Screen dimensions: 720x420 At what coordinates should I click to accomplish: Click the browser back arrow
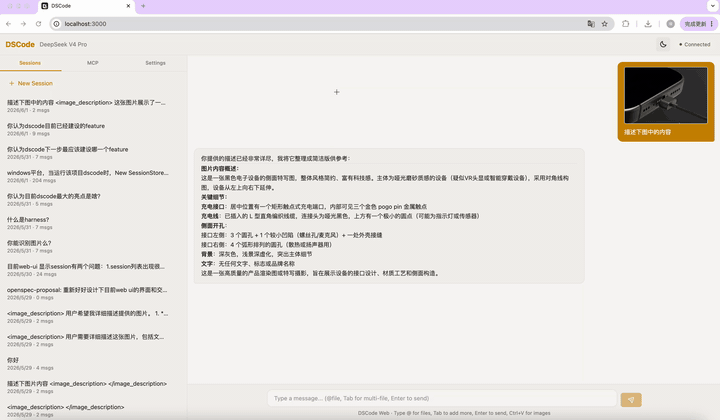coord(8,24)
